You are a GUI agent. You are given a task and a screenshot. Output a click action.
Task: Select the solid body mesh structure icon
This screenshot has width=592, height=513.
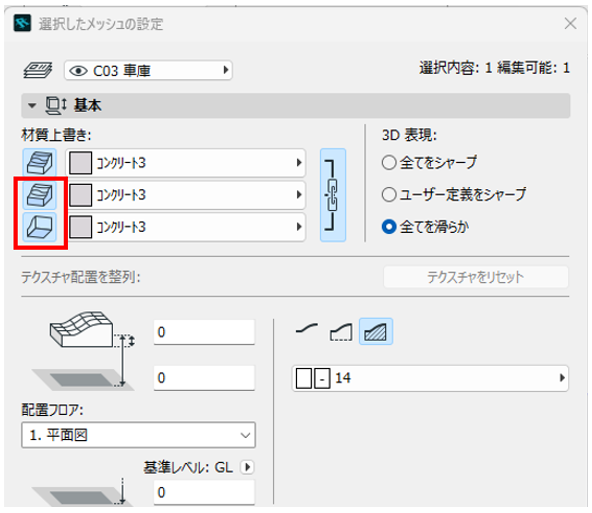pos(376,332)
